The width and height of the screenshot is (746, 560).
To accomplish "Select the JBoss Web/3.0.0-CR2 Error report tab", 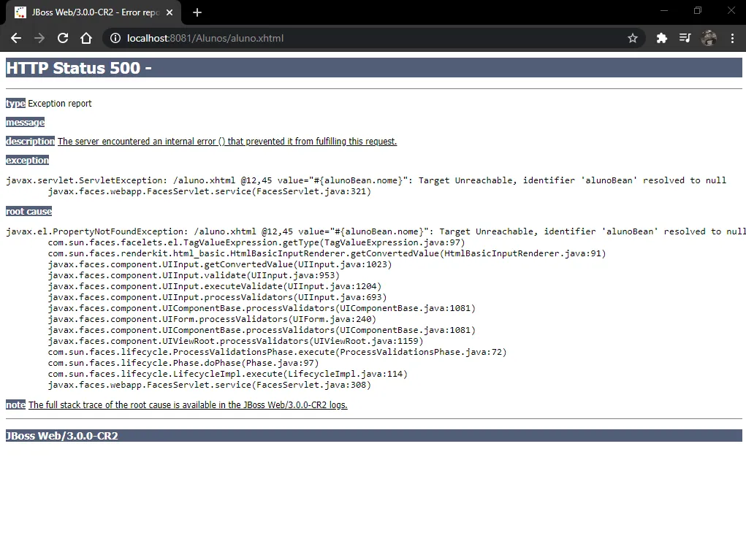I will coord(94,12).
